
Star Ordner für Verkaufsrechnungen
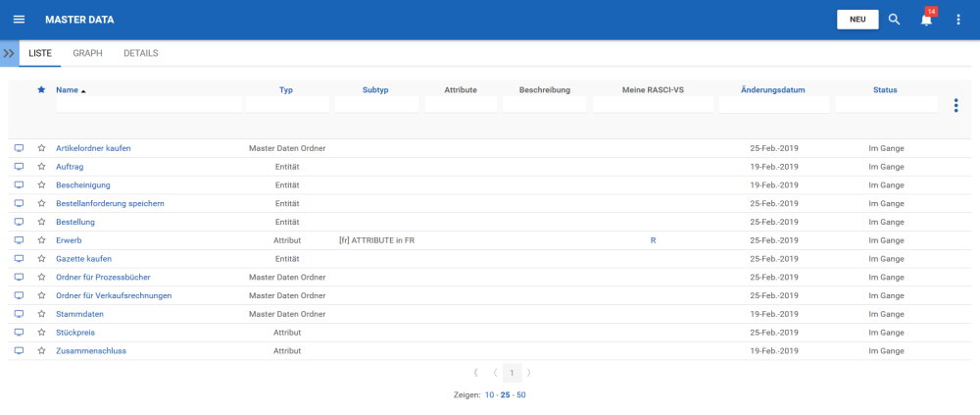pyautogui.click(x=41, y=295)
